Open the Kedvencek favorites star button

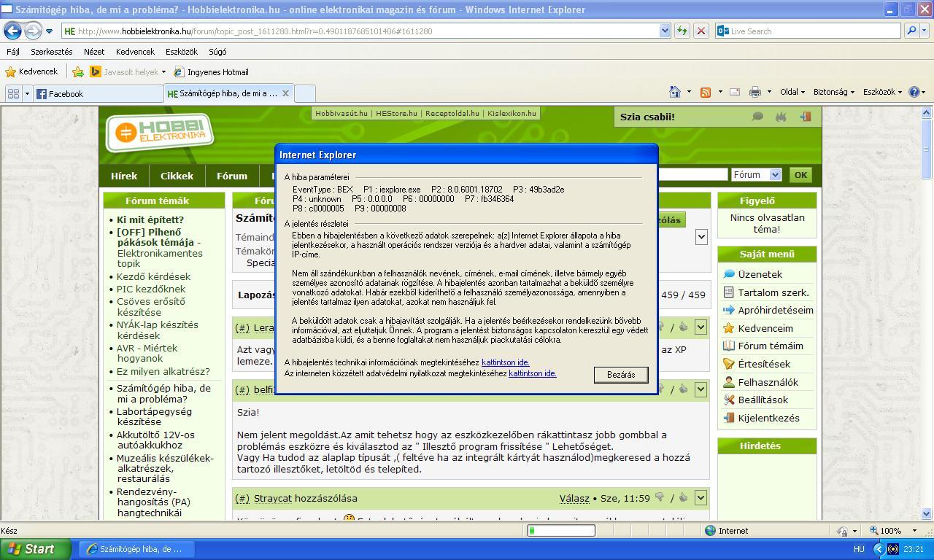click(31, 71)
